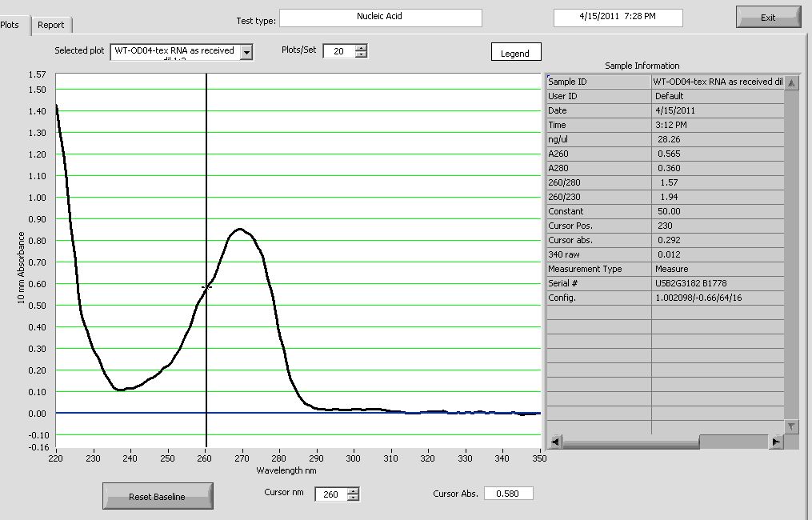Click the crosshair marker on the spectrum curve
812x520 pixels.
[x=207, y=286]
